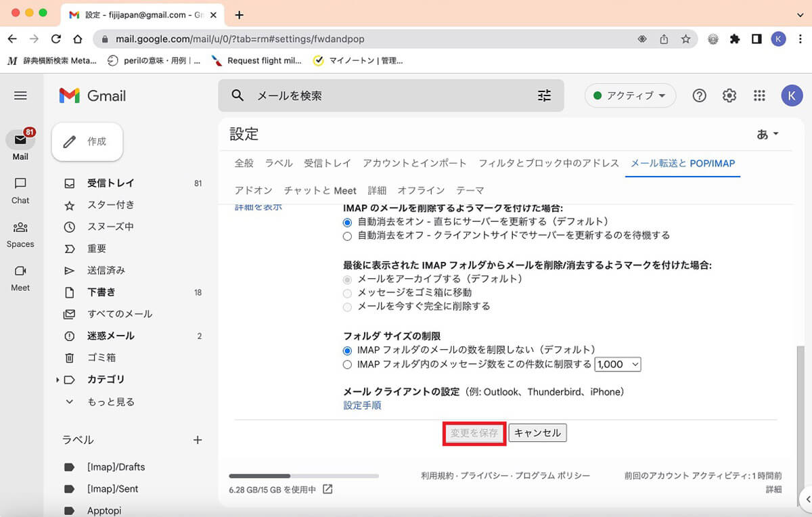The width and height of the screenshot is (812, 517).
Task: Select メッセージ数をこの件数に制限する radio
Action: (347, 365)
